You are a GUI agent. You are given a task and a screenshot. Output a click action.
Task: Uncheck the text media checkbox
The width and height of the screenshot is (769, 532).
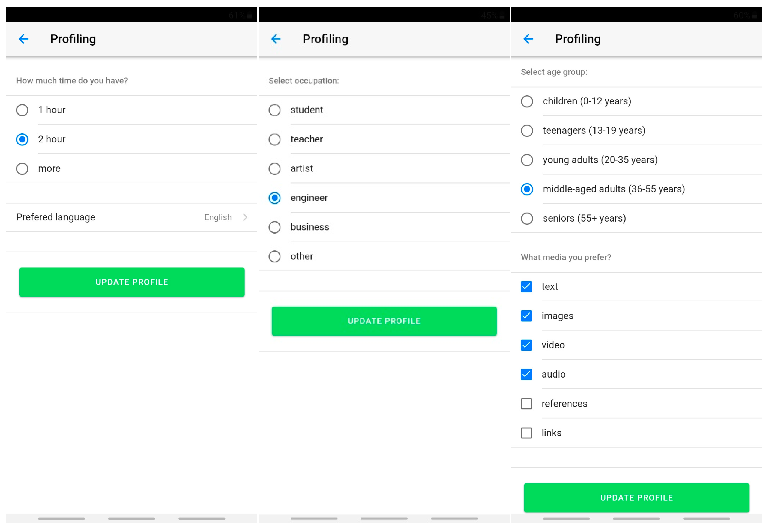pos(526,286)
